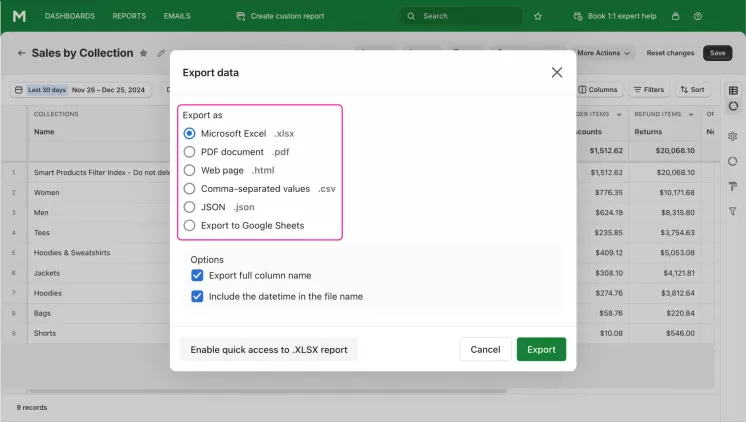The height and width of the screenshot is (422, 746).
Task: Open the settings gear in right sidebar
Action: [733, 137]
